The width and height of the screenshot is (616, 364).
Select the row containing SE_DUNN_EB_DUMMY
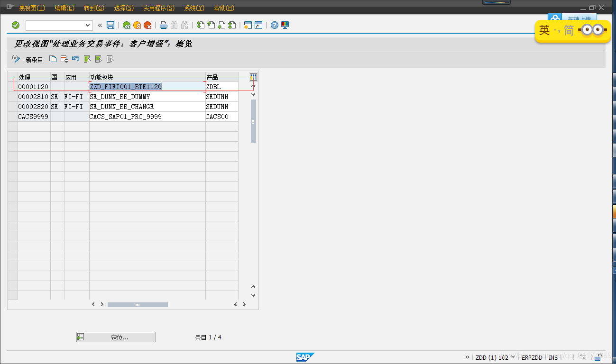click(13, 97)
